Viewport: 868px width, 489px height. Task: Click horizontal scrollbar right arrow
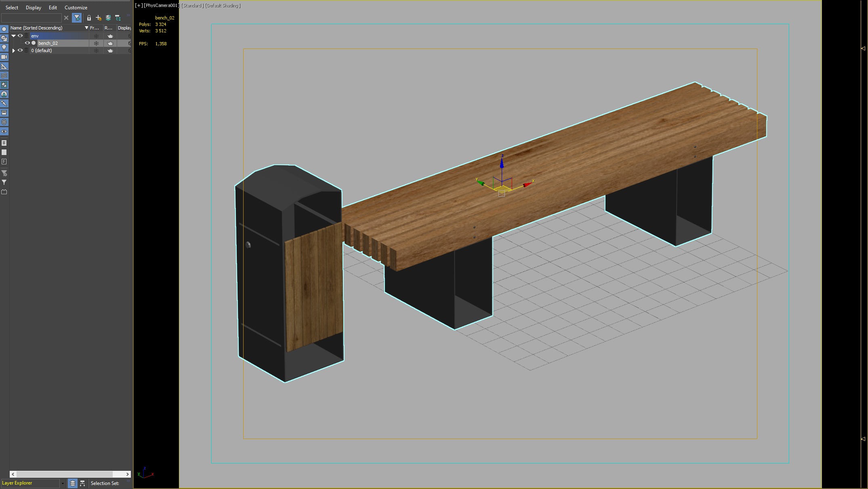[128, 474]
